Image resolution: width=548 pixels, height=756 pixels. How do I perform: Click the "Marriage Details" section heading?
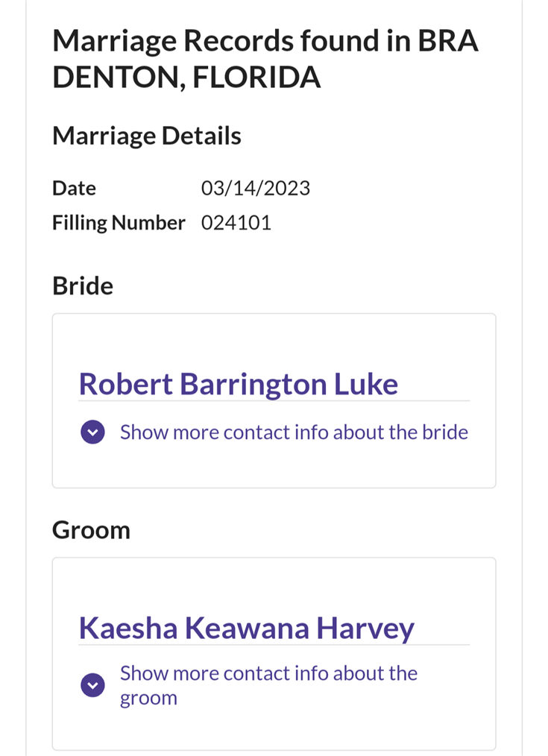(147, 136)
